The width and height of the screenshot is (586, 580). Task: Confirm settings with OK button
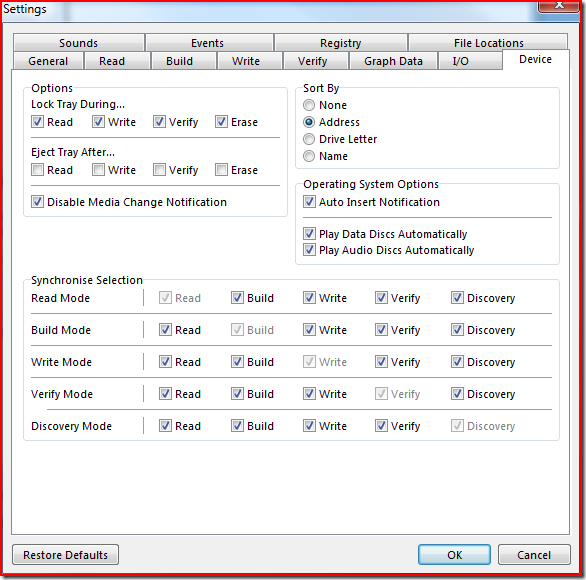tap(454, 555)
